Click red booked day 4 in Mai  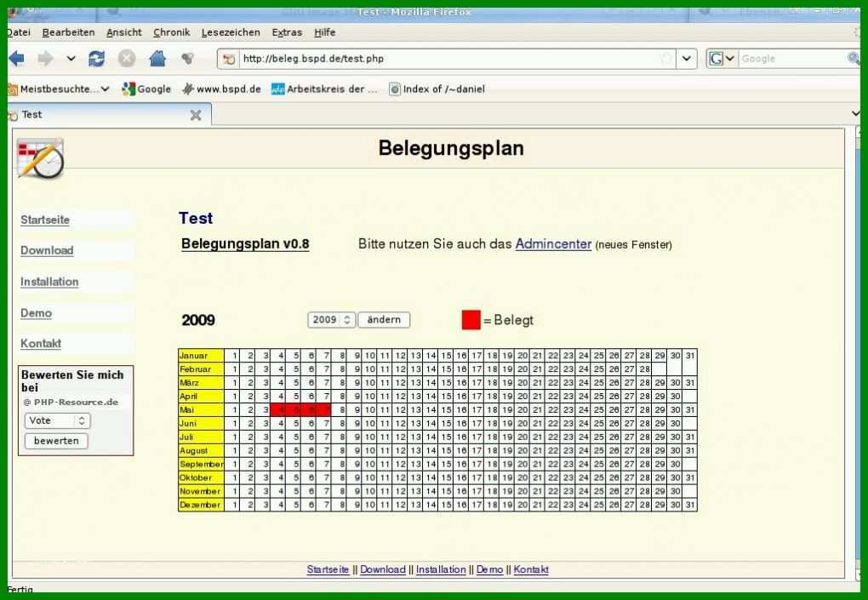click(279, 409)
